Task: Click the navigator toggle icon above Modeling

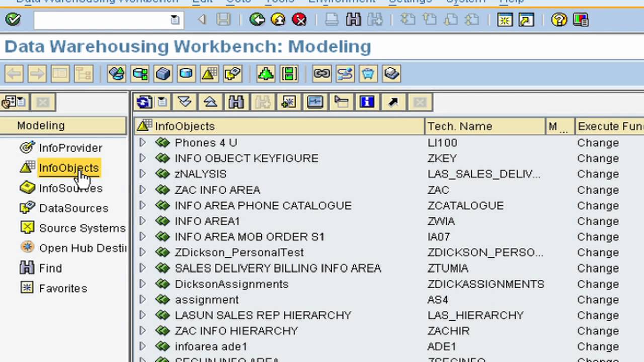Action: [x=14, y=102]
